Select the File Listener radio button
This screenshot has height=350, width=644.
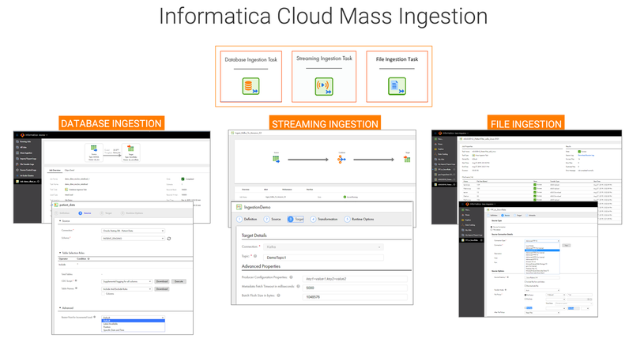click(x=491, y=230)
